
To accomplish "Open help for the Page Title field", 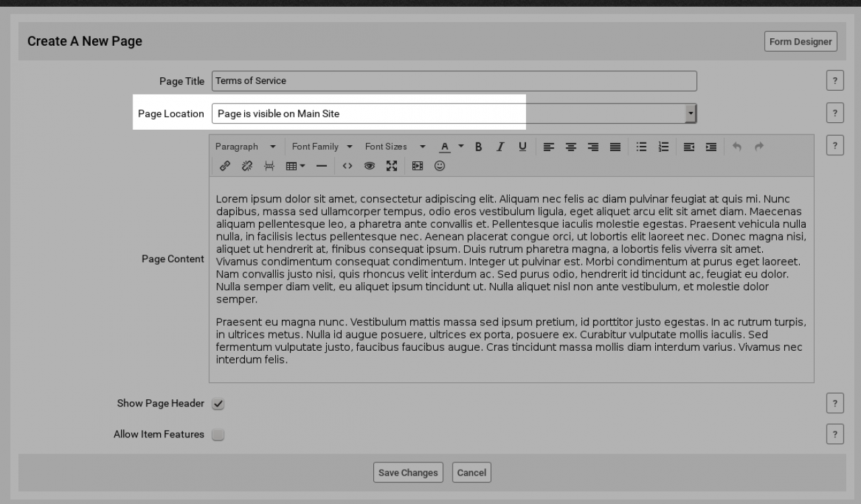I will click(x=835, y=81).
